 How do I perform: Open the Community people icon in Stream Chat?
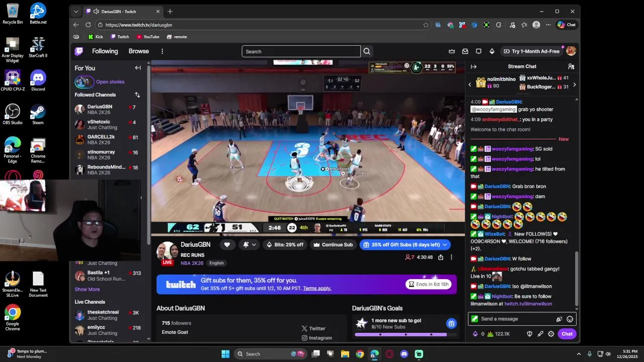click(571, 66)
